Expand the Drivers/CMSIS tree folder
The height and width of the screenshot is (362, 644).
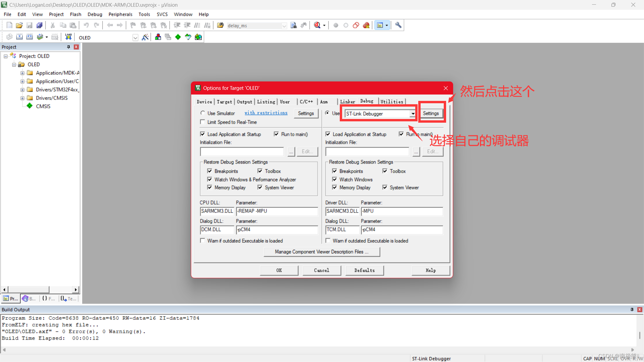click(22, 98)
